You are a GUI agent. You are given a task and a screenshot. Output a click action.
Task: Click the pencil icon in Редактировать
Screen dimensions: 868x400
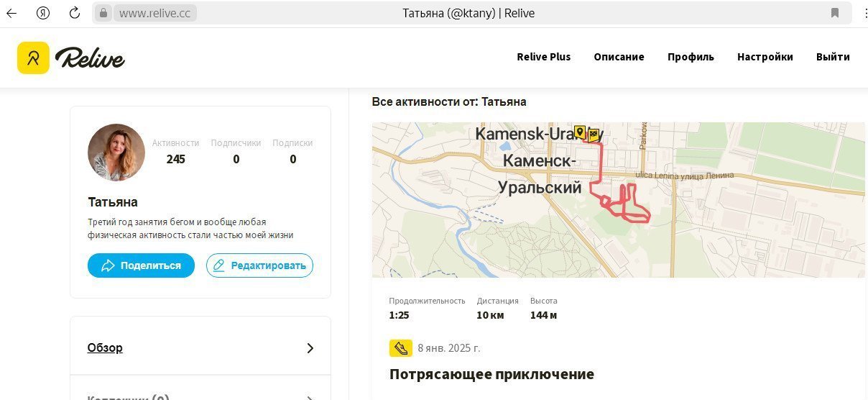pyautogui.click(x=219, y=265)
